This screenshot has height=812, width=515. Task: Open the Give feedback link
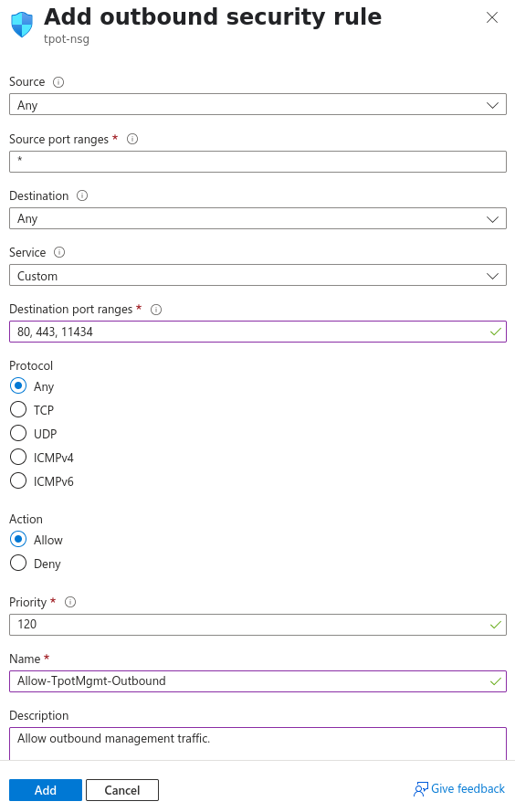click(x=459, y=789)
